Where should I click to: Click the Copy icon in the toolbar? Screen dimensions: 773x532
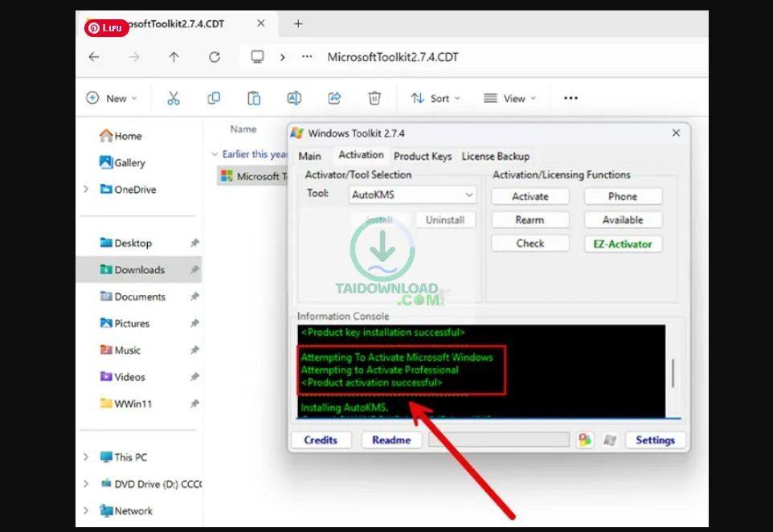213,97
